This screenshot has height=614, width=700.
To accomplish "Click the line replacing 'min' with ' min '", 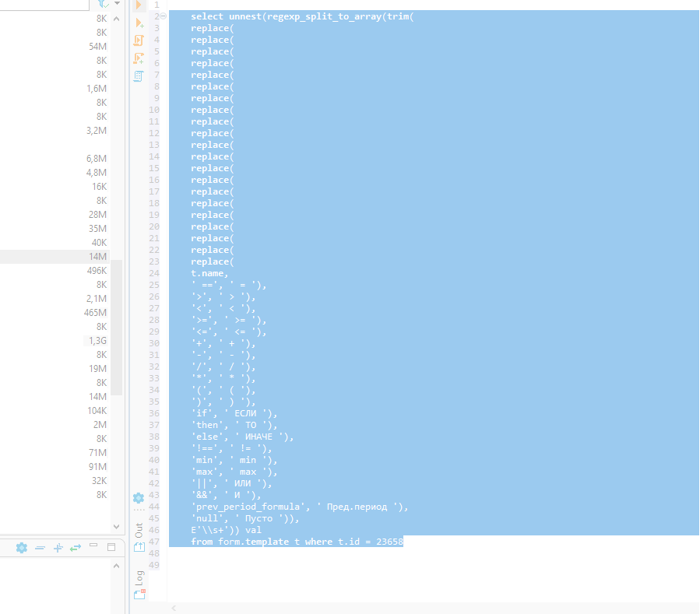I will (x=234, y=460).
